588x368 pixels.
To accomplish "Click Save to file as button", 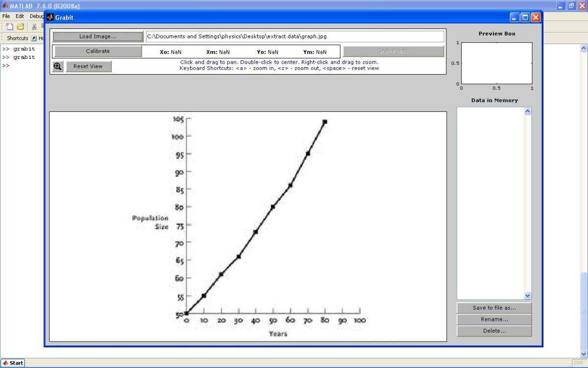I will pyautogui.click(x=493, y=308).
